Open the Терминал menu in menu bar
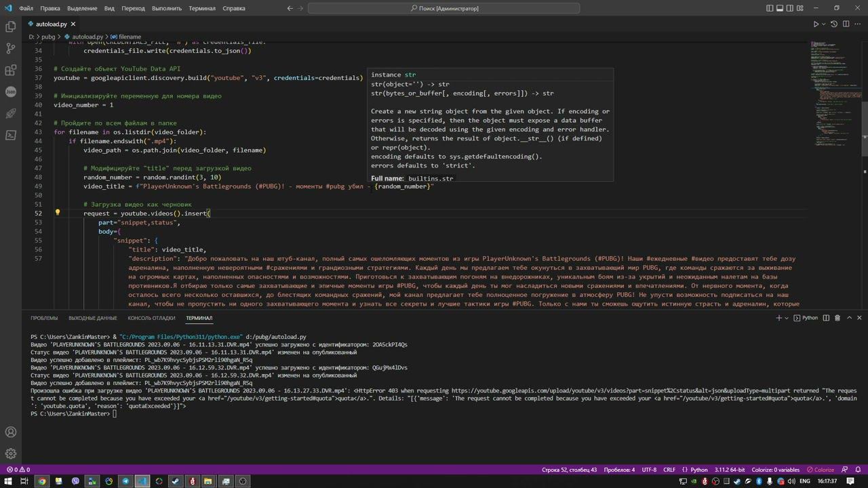868x488 pixels. tap(201, 8)
